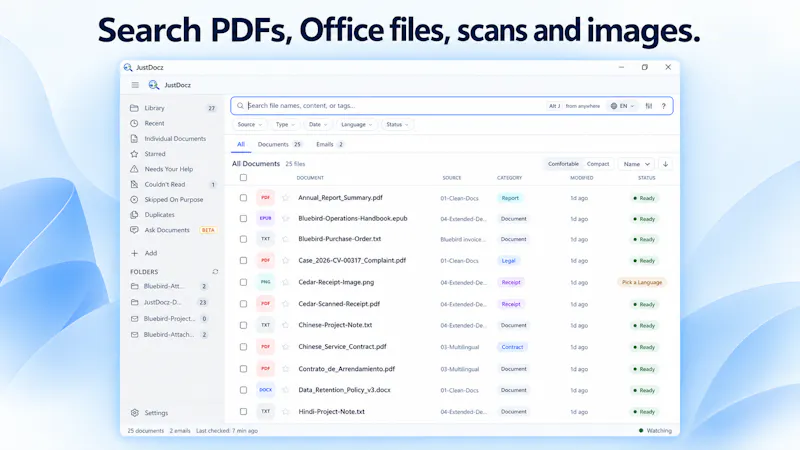Image resolution: width=800 pixels, height=450 pixels.
Task: Click PNG icon of Cedar-Receipt-Image
Action: point(265,282)
